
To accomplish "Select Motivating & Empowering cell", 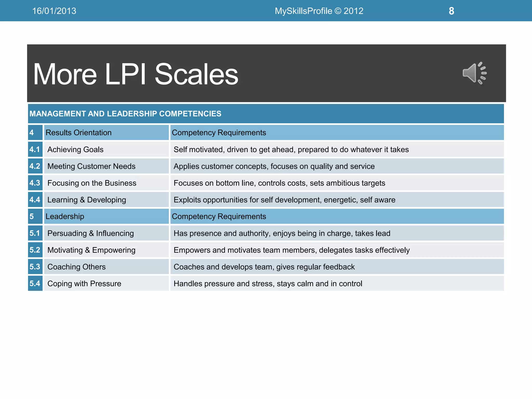I will click(x=91, y=250).
